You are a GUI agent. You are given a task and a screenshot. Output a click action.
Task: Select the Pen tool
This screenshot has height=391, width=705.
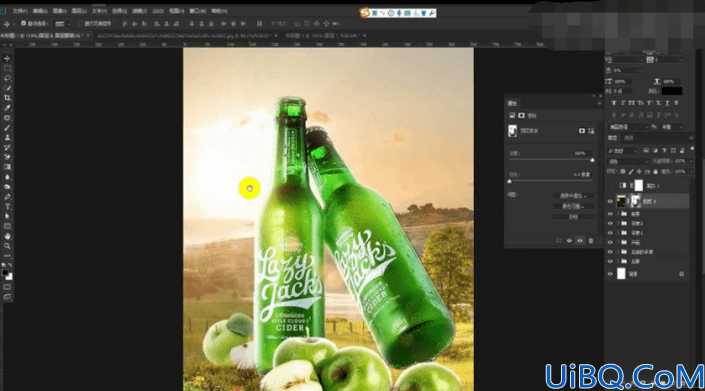tap(7, 197)
